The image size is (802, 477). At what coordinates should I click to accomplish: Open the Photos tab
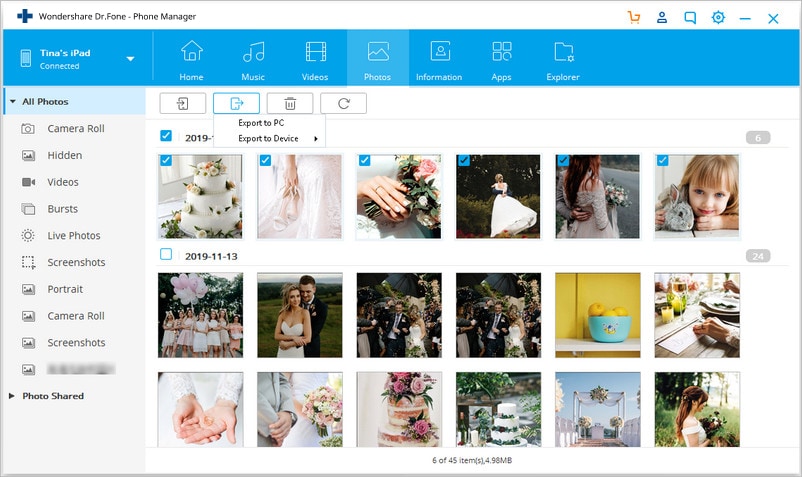tap(377, 58)
